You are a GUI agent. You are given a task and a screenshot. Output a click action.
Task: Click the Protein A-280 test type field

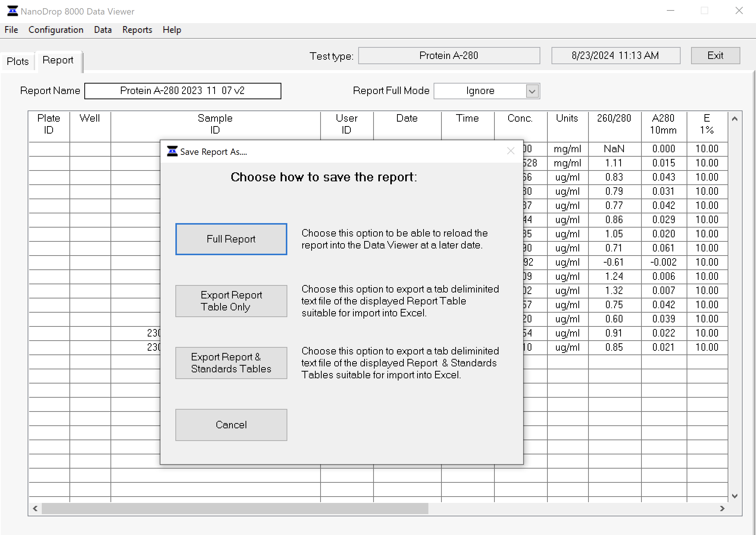pos(449,56)
